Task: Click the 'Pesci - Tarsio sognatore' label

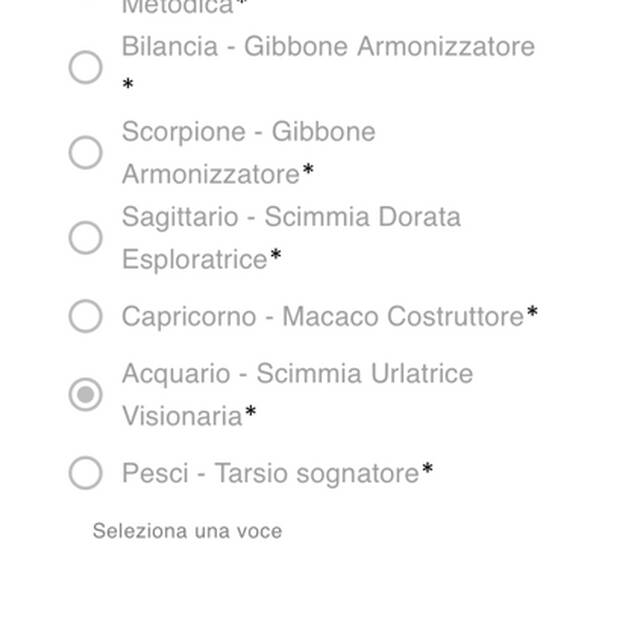Action: click(270, 473)
